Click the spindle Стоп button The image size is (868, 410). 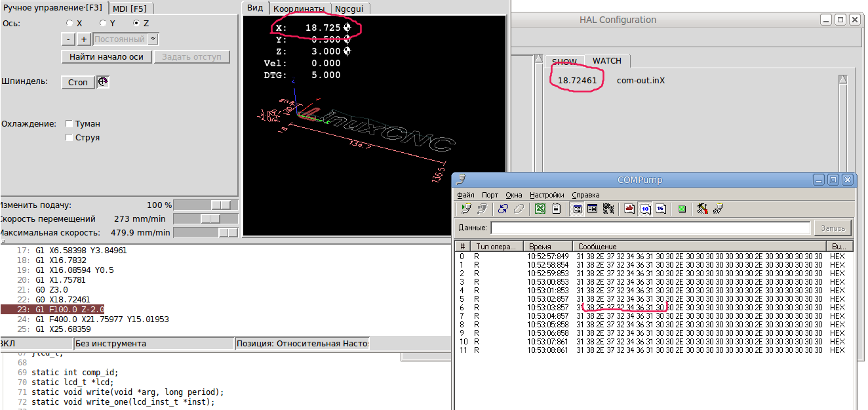tap(78, 82)
